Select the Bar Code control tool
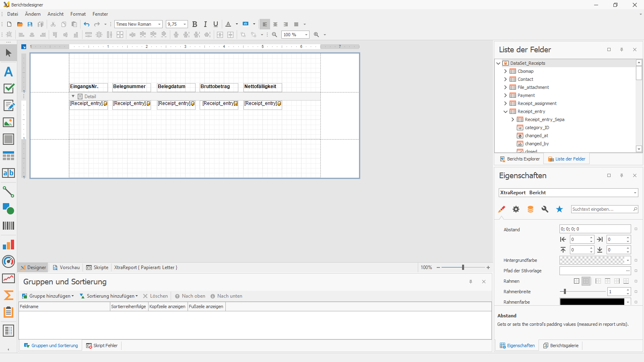Viewport: 644px width, 362px height. [8, 226]
